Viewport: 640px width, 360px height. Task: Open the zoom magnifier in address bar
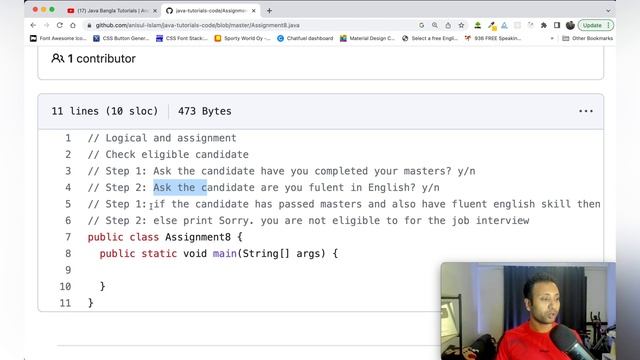tap(435, 25)
